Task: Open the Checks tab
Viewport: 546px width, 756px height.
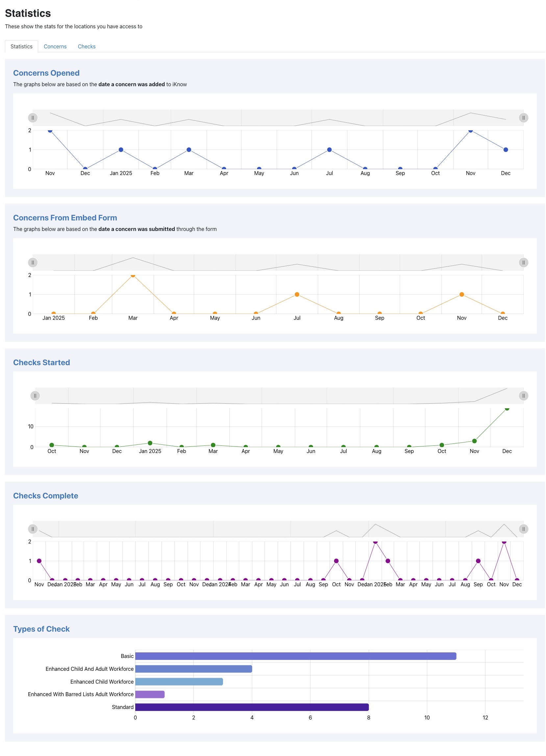Action: (x=87, y=47)
